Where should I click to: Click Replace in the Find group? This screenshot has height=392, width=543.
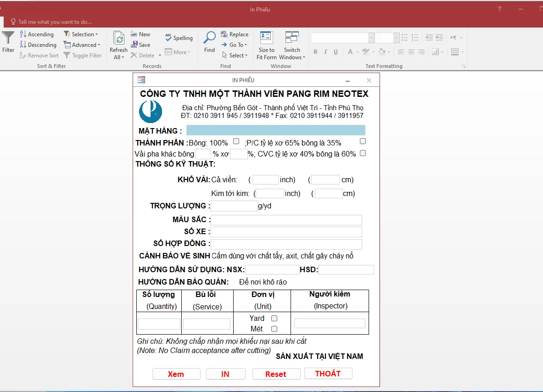pos(235,34)
